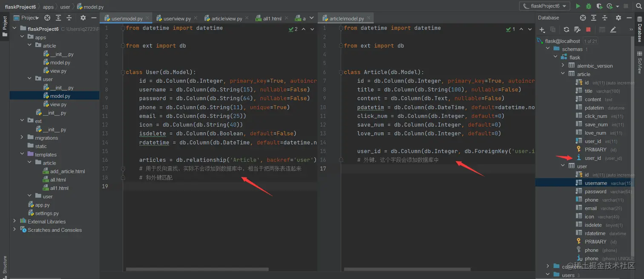Jump to next highlight in user\model.py

[312, 29]
